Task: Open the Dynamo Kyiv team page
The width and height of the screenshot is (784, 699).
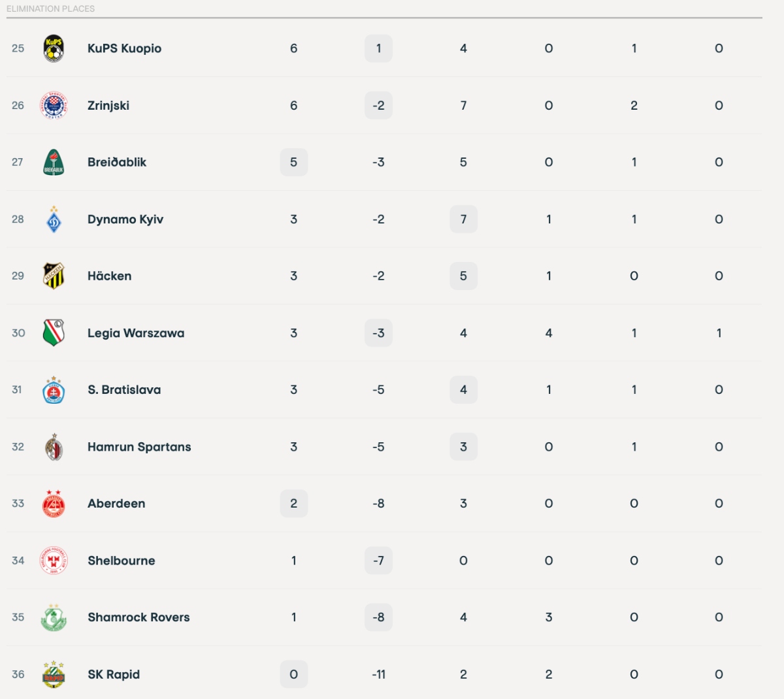Action: [x=125, y=219]
